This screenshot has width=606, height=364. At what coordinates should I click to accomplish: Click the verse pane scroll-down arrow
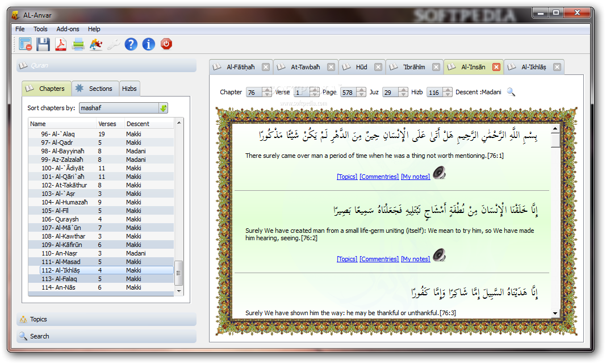(x=555, y=313)
